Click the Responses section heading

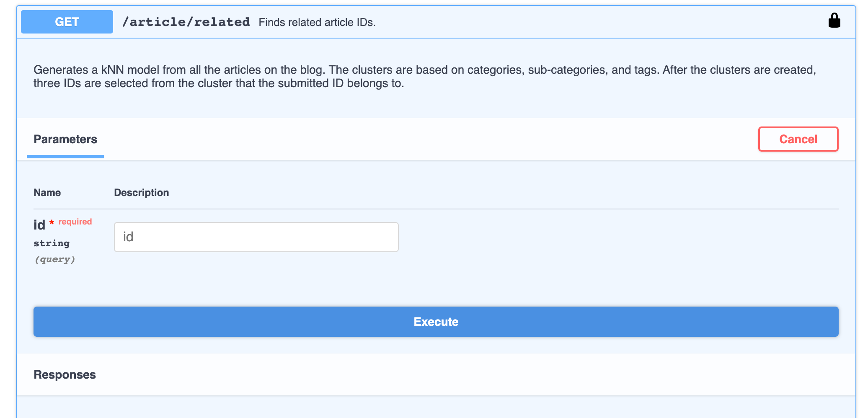click(65, 374)
